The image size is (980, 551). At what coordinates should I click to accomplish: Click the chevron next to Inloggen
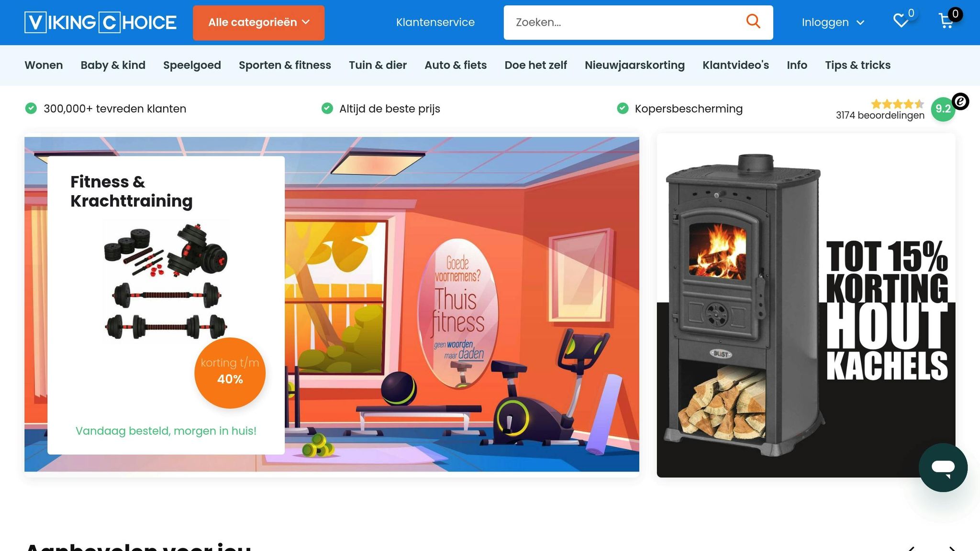click(860, 22)
